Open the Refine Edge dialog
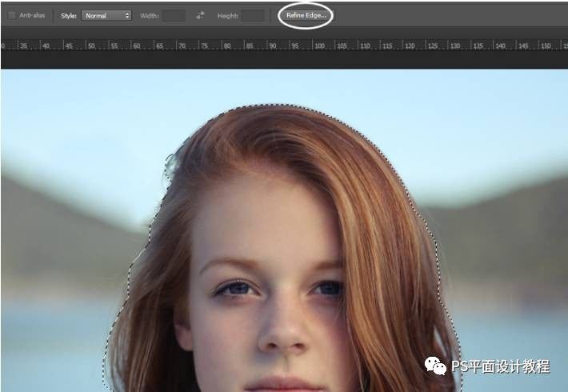 click(x=306, y=15)
